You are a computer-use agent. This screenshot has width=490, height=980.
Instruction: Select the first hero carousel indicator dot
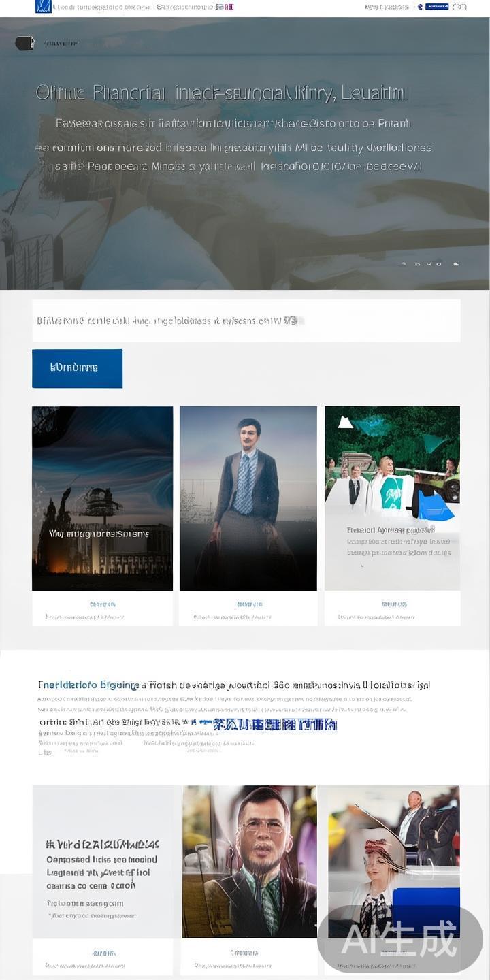[x=404, y=263]
